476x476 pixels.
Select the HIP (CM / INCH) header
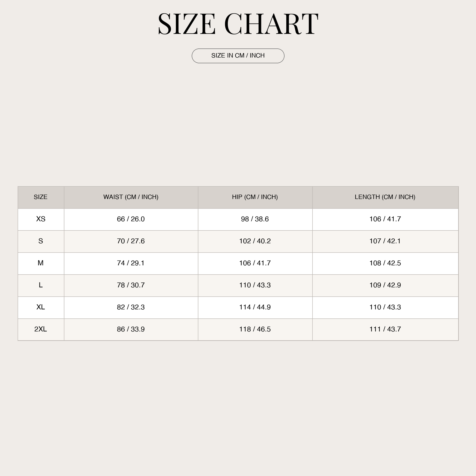(x=255, y=197)
